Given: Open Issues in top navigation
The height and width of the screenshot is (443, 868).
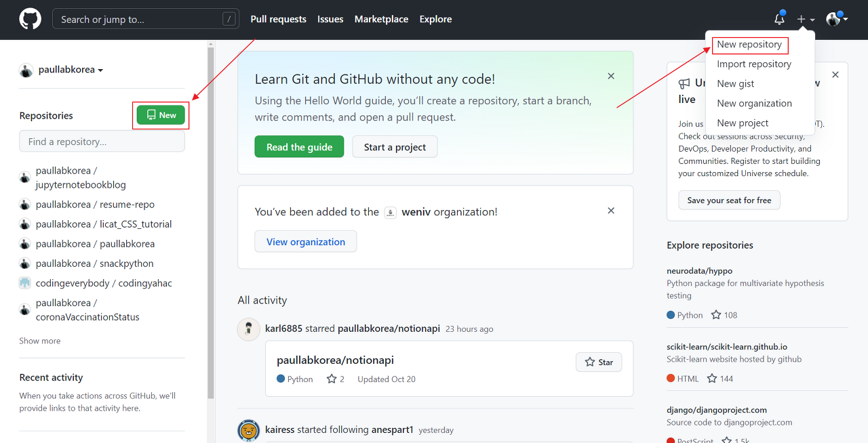Looking at the screenshot, I should (330, 19).
